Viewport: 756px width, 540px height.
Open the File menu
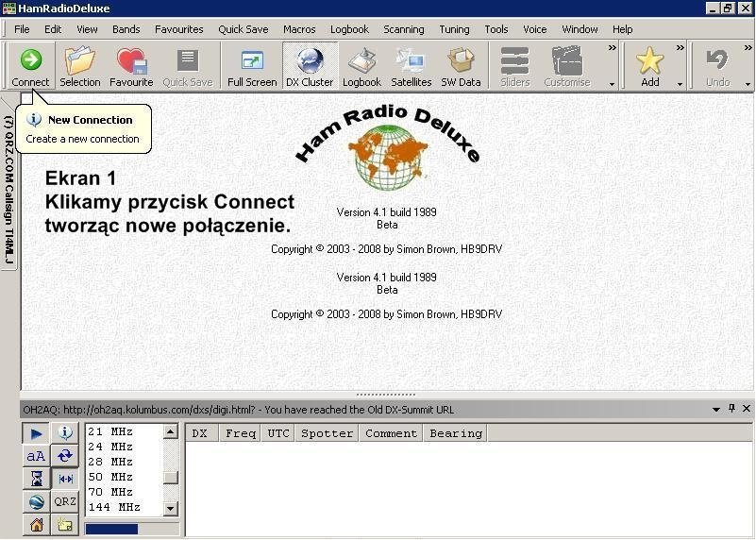(22, 29)
